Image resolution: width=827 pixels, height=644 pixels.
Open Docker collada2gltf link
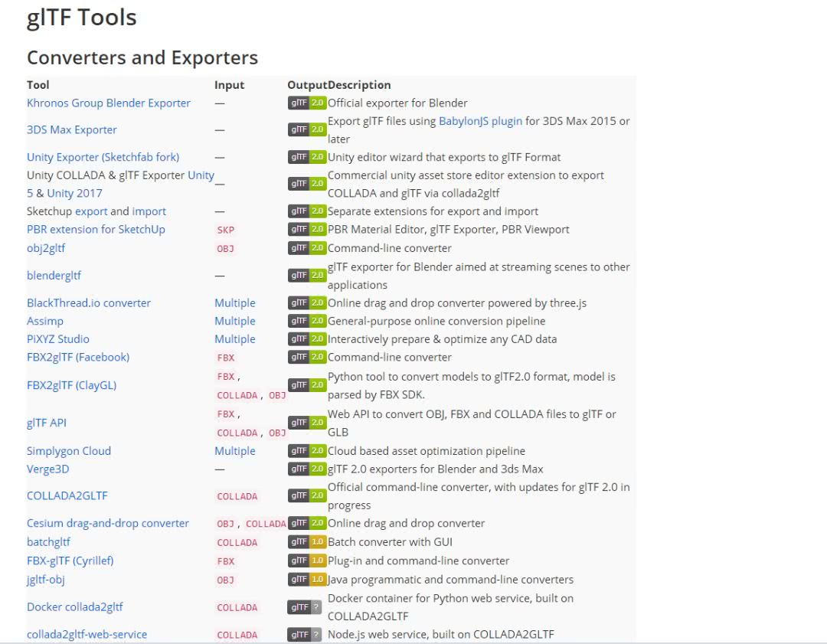74,607
